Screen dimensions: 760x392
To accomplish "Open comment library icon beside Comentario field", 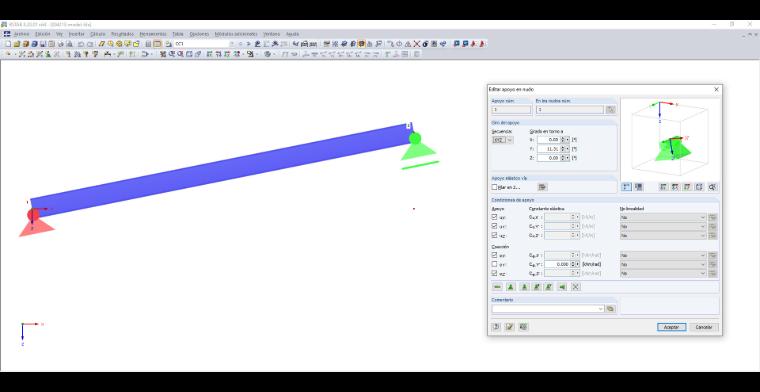I will pos(611,309).
